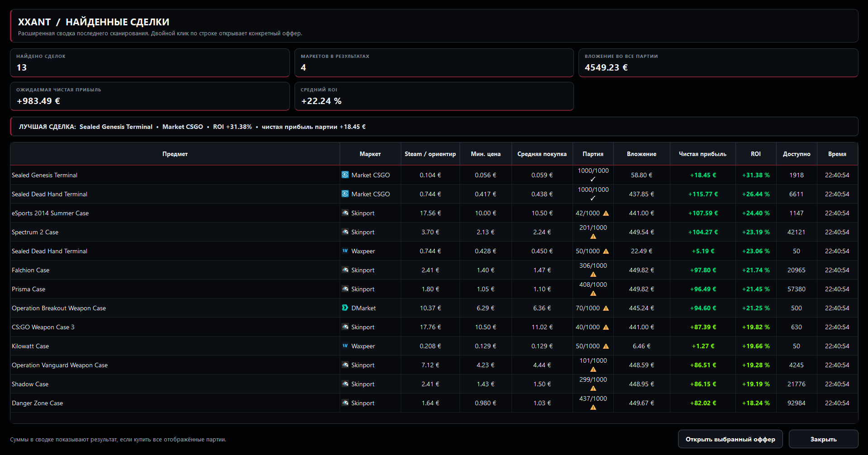The image size is (868, 455).
Task: Select the 'eSports 2014 Summer Case' item name
Action: click(50, 213)
